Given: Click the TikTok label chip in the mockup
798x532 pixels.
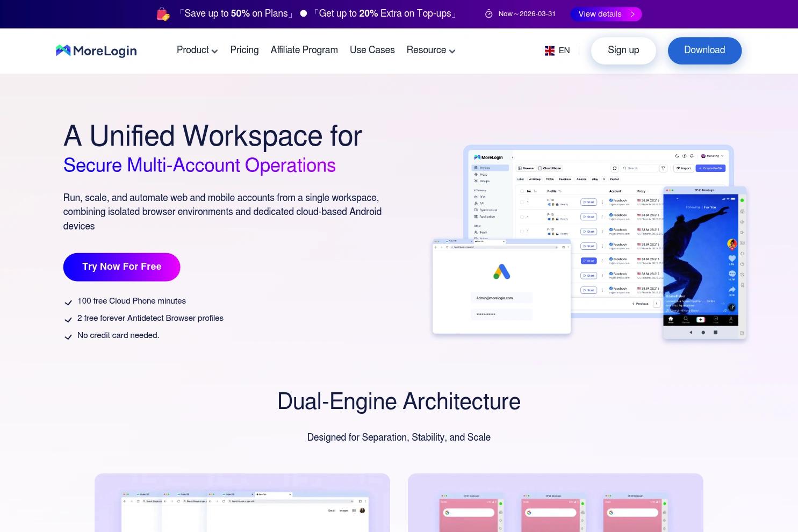Looking at the screenshot, I should coord(550,179).
